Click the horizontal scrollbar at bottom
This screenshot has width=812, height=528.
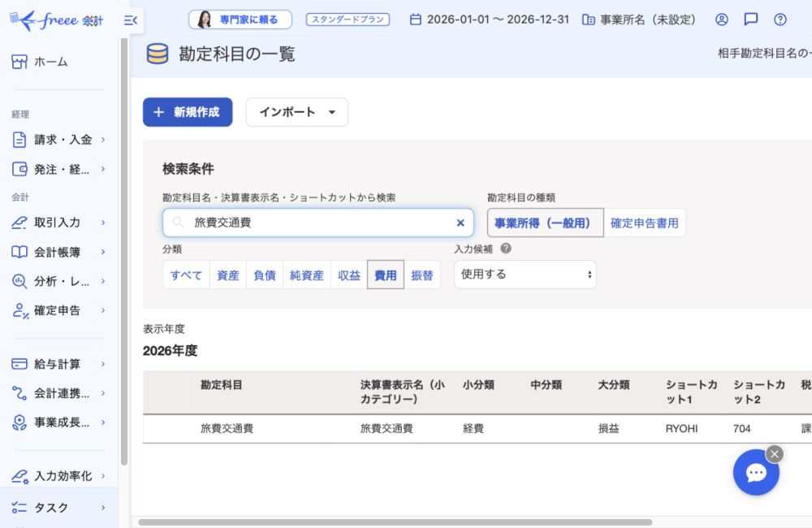point(395,522)
